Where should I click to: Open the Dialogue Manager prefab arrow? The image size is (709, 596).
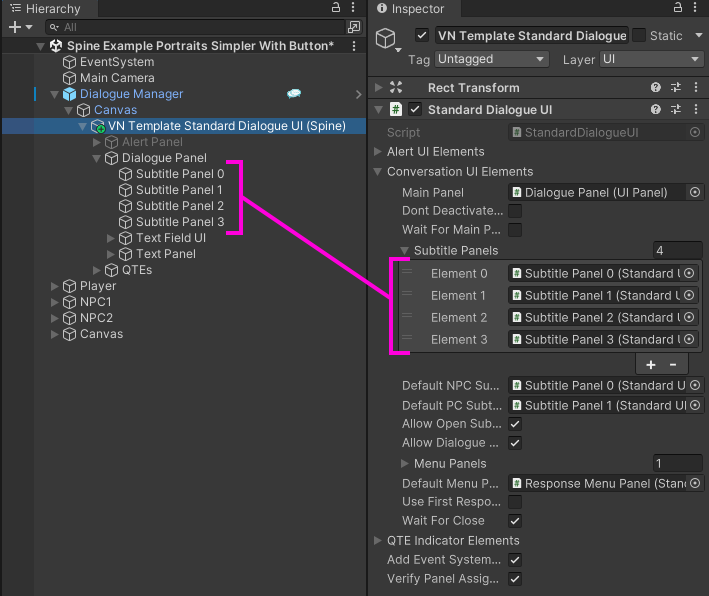359,94
